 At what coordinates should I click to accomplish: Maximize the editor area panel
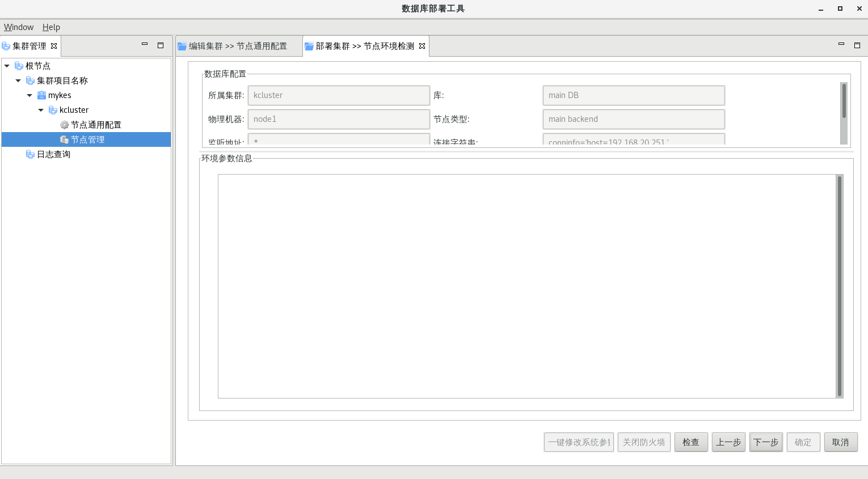click(x=857, y=45)
